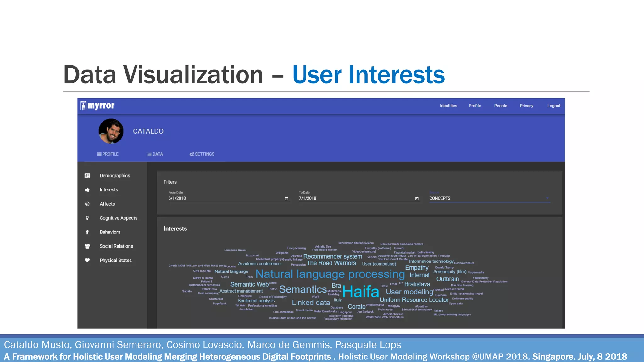Screen dimensions: 644x362
Task: Click Cataldo's profile photo
Action: [x=111, y=131]
